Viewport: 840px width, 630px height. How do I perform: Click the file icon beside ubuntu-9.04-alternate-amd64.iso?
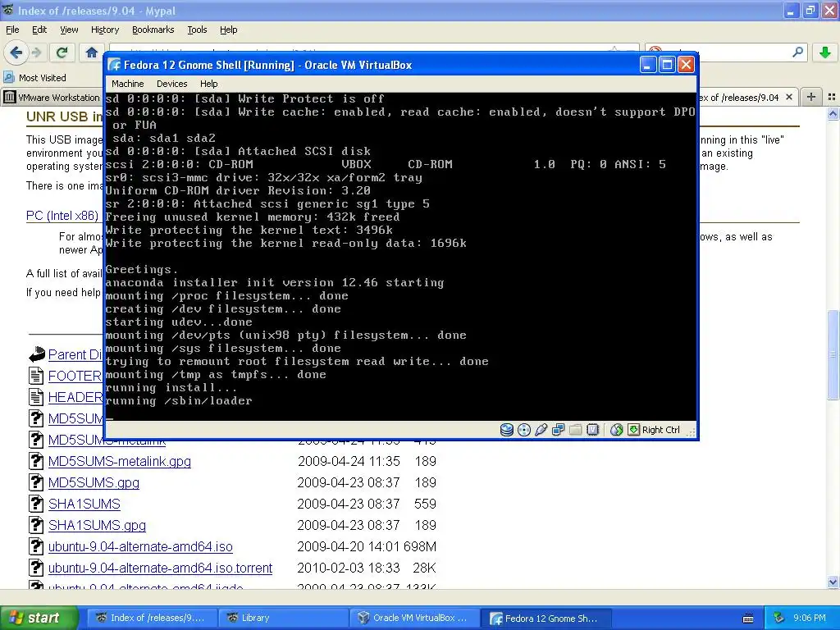coord(36,546)
